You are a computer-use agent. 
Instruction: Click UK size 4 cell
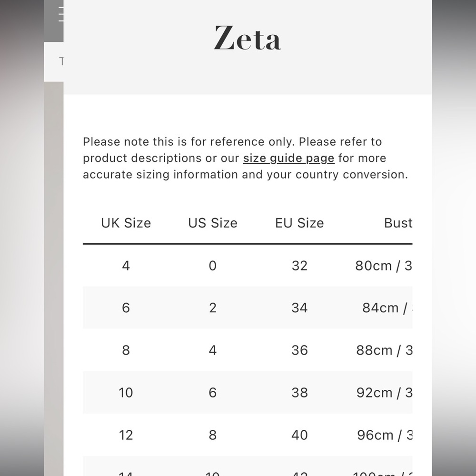click(x=126, y=266)
